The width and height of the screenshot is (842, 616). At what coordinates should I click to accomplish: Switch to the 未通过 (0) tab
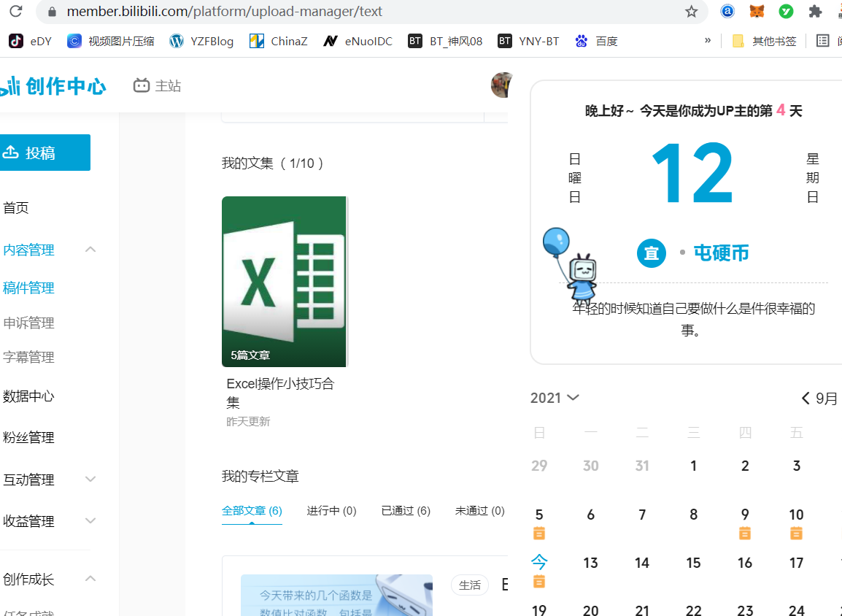[x=479, y=511]
